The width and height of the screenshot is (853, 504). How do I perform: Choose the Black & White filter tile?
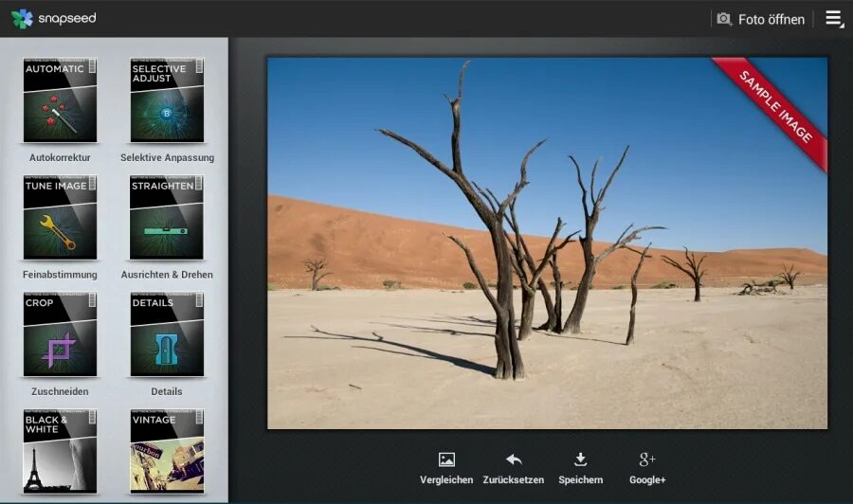click(x=60, y=451)
